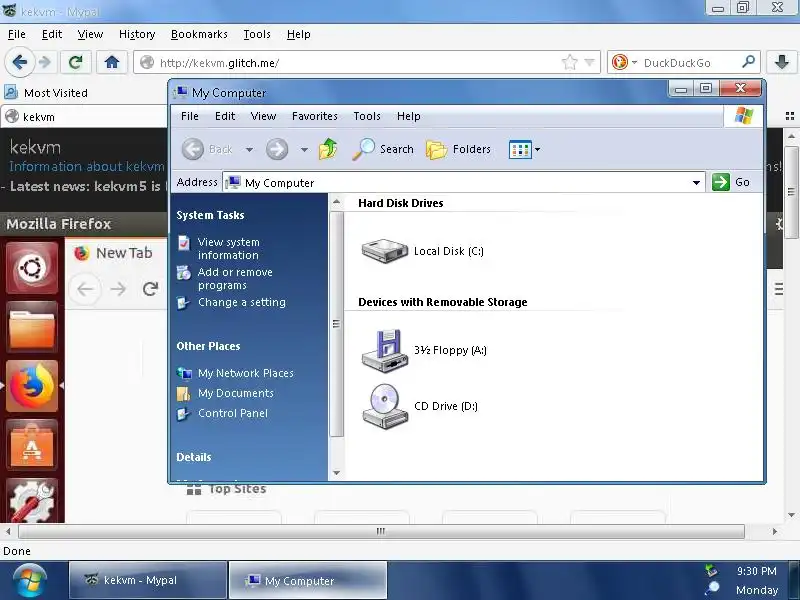Open My Computer View menu
This screenshot has height=600, width=800.
coord(263,116)
